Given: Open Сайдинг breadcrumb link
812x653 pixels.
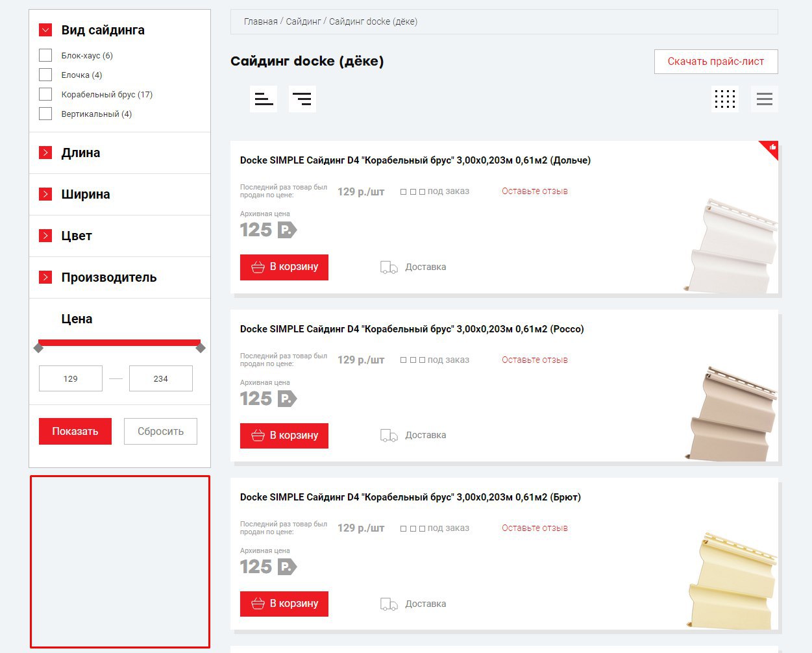Looking at the screenshot, I should pos(303,21).
